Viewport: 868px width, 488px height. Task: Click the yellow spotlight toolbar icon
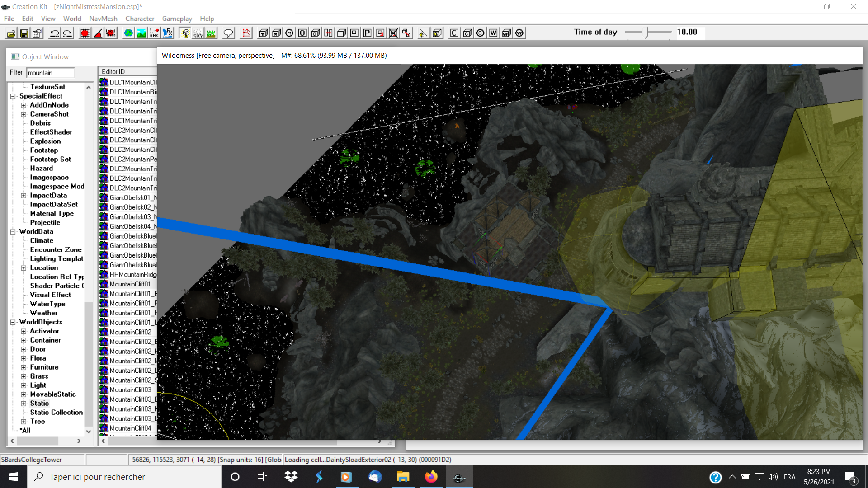click(424, 33)
